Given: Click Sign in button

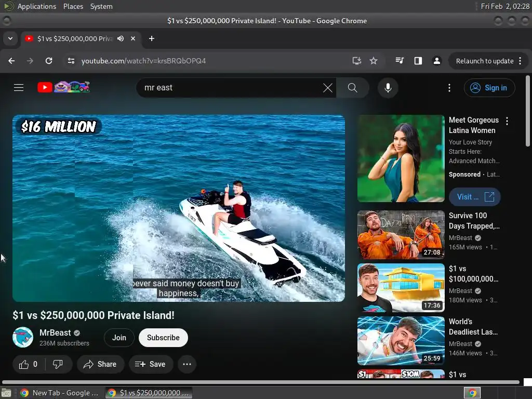Looking at the screenshot, I should 489,88.
